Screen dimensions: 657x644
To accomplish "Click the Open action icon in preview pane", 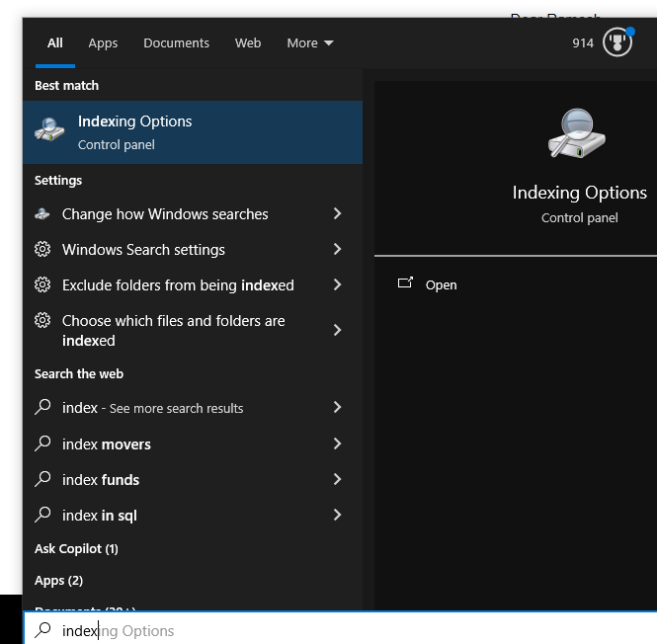I will [x=405, y=282].
